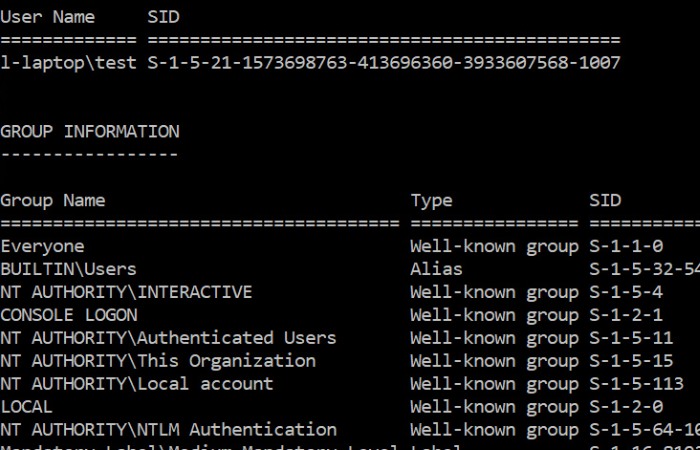Click the Everyone group name
Viewport: 700px width, 450px height.
coord(42,246)
